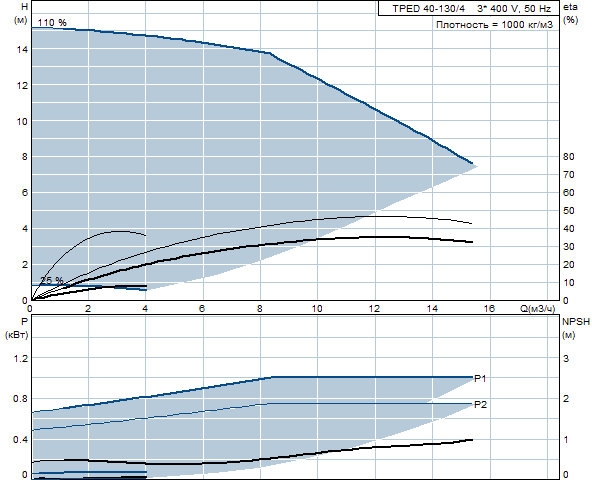Click the 'Плотность = 1000 кг/м3' density label

click(x=494, y=25)
